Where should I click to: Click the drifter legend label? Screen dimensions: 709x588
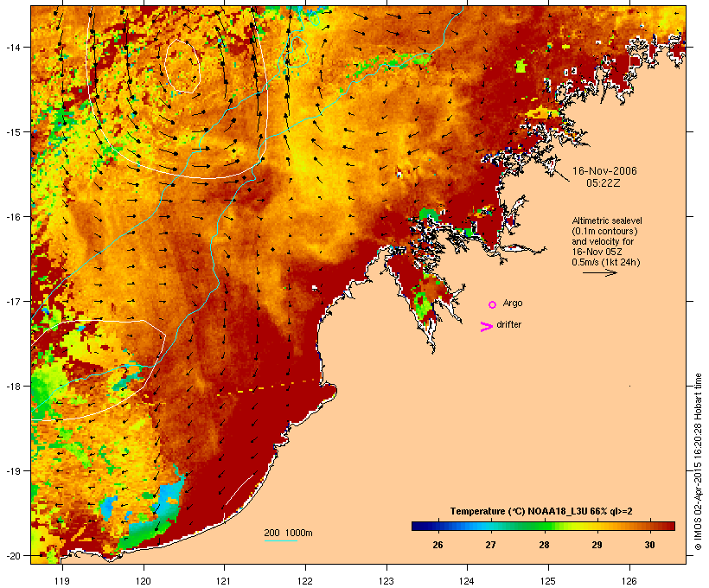point(509,324)
